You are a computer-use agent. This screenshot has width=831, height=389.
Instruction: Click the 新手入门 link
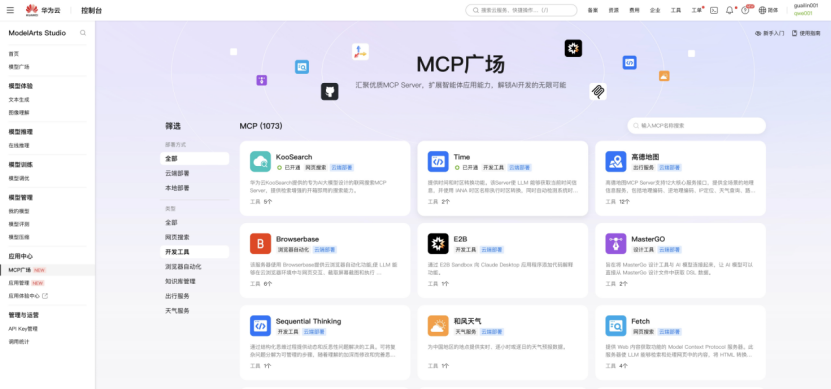(770, 33)
